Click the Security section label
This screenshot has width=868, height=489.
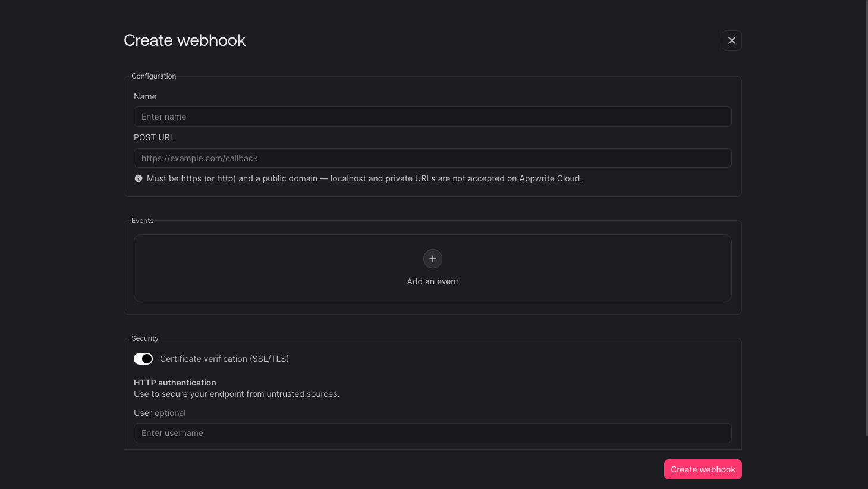pos(144,338)
